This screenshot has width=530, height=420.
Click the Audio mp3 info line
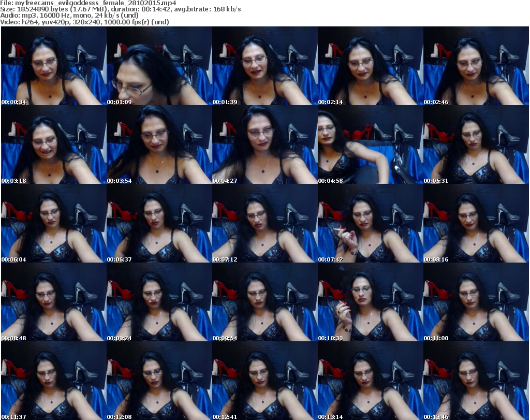pos(69,16)
